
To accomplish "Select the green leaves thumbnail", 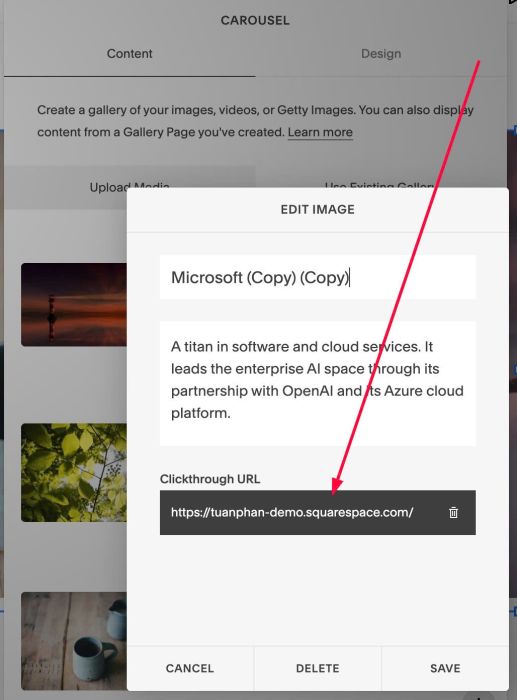I will (74, 472).
